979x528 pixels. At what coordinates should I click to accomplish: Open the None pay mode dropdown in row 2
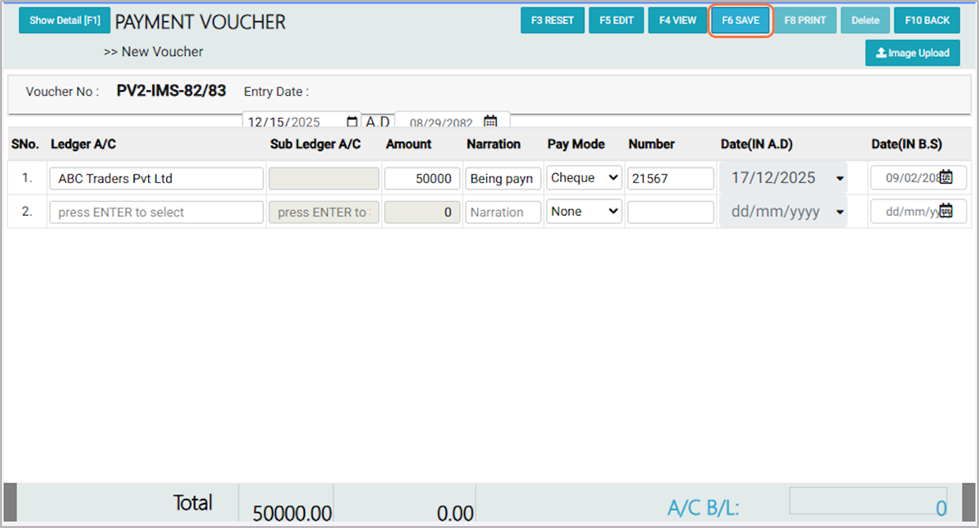coord(584,212)
